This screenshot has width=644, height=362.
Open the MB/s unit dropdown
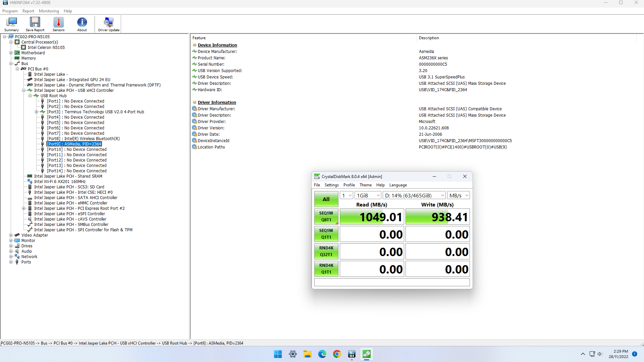(x=459, y=195)
